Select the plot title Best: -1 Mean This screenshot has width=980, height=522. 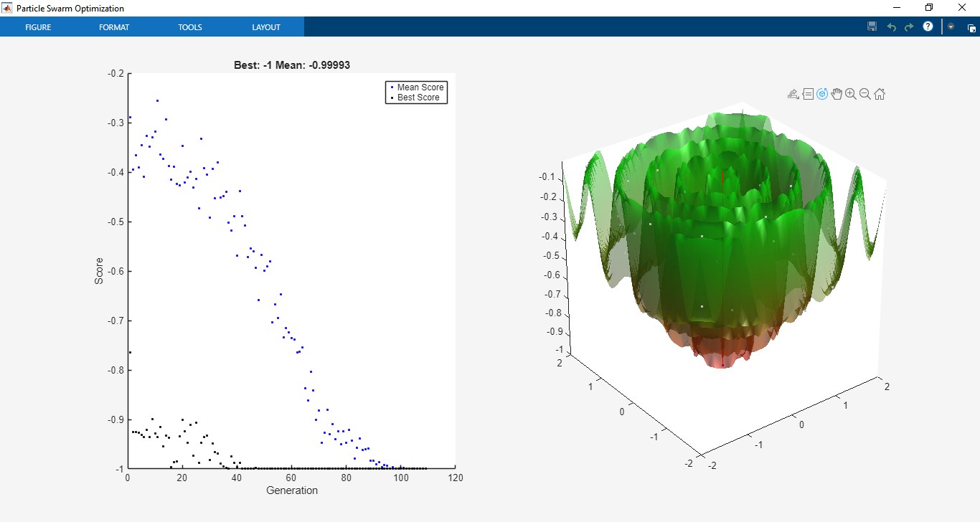[x=292, y=65]
